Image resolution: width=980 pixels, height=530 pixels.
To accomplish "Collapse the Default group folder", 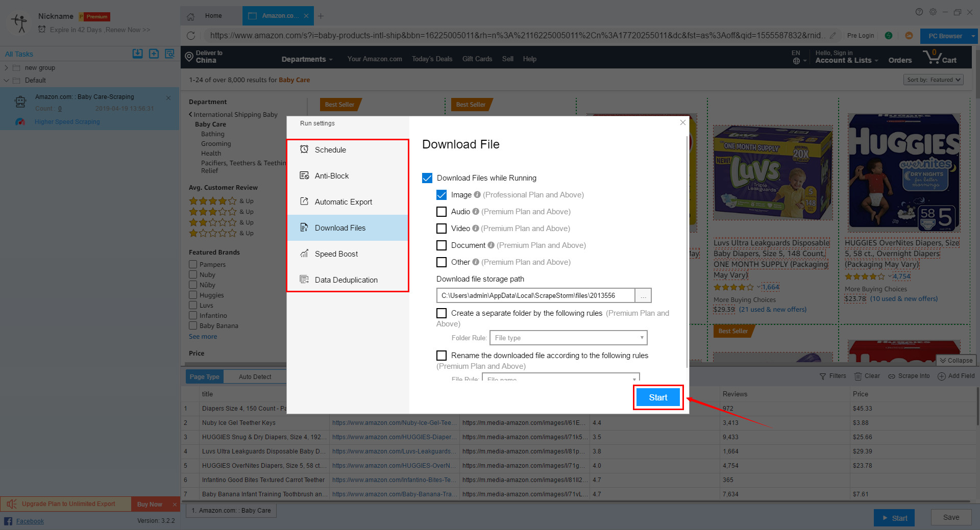I will pos(6,80).
